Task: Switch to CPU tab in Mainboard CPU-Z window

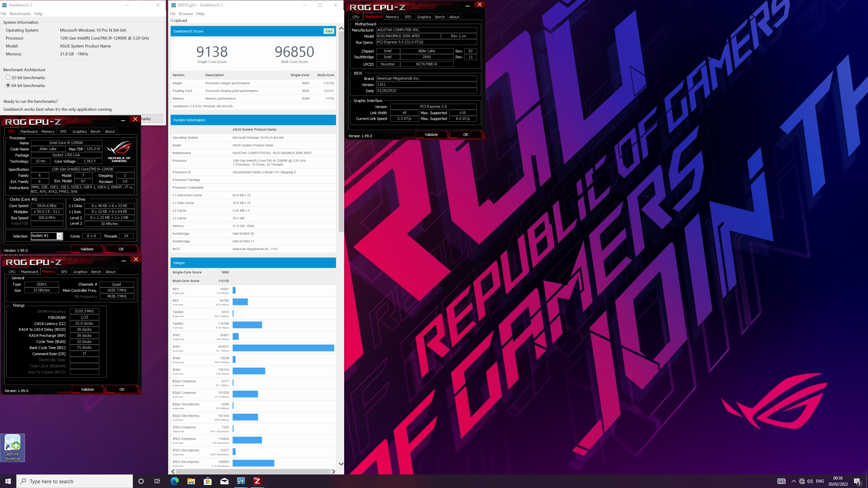Action: click(356, 17)
